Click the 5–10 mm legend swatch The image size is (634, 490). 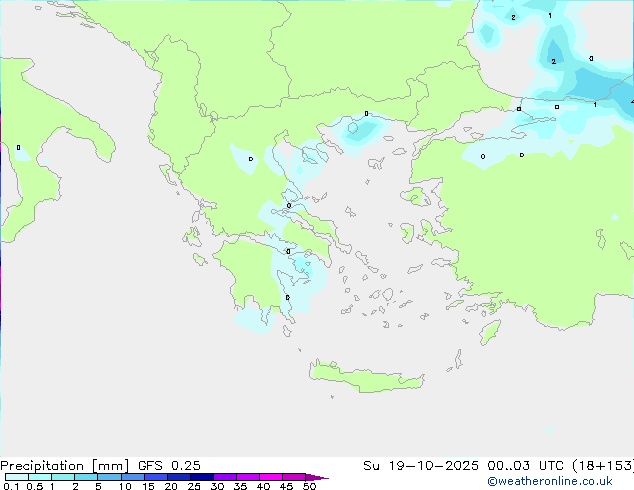pos(109,477)
